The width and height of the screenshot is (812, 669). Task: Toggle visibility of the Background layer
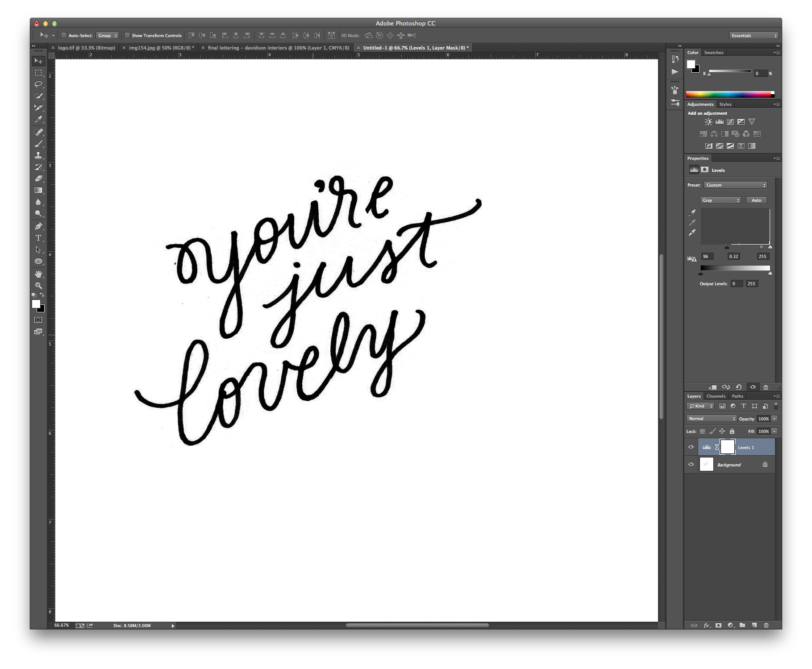(x=691, y=464)
